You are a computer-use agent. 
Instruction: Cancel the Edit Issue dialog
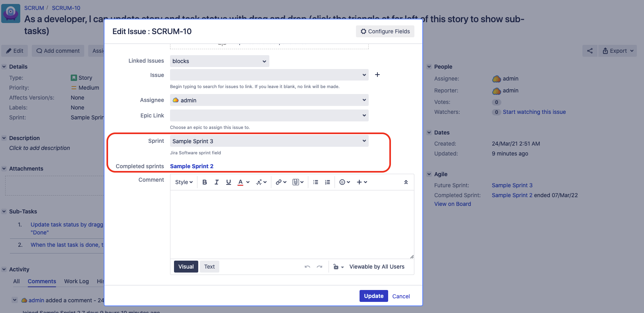point(401,296)
